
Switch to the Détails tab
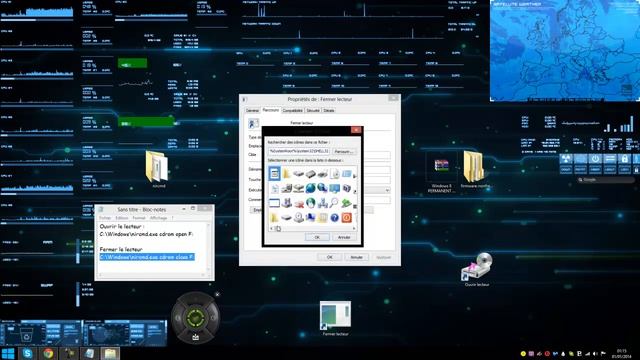pyautogui.click(x=329, y=111)
